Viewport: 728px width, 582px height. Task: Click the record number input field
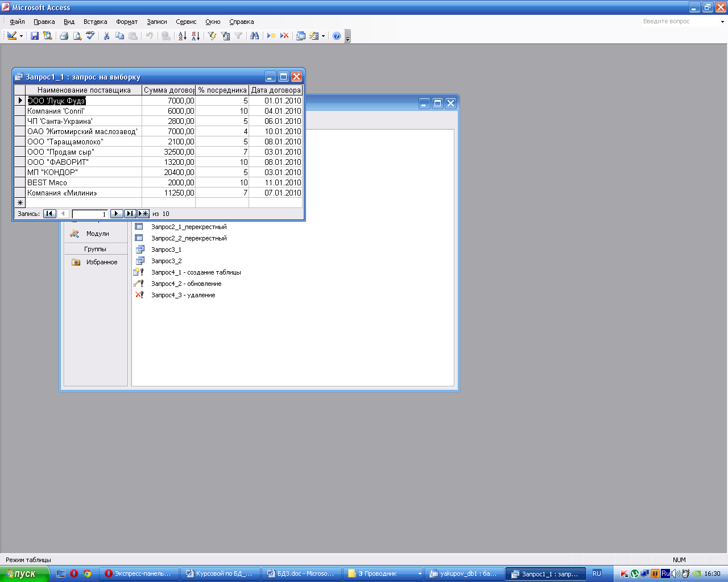pos(90,214)
